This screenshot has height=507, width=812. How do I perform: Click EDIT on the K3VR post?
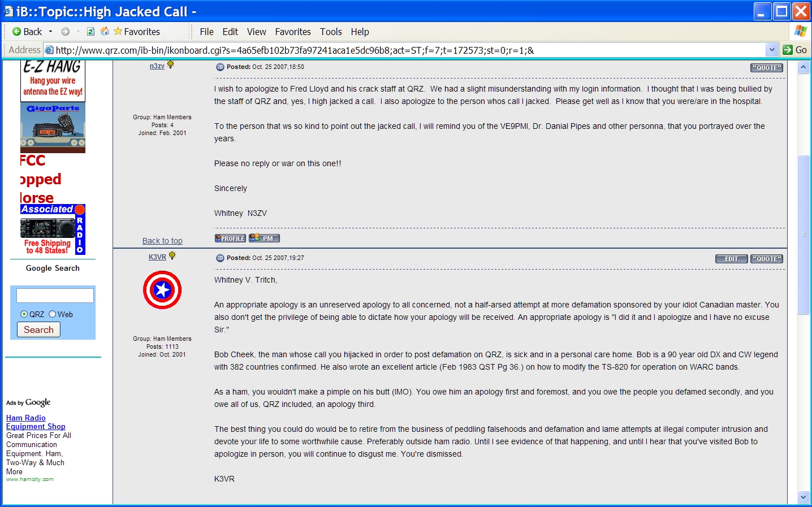tap(732, 259)
